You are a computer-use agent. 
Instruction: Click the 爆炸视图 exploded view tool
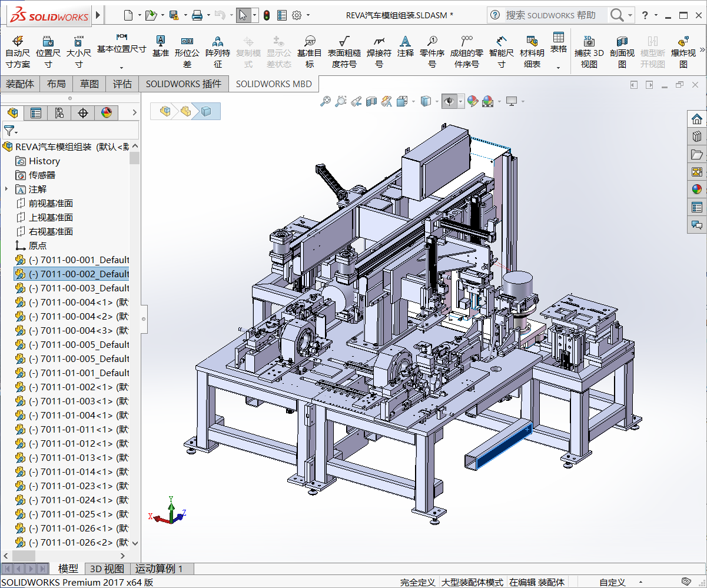683,51
